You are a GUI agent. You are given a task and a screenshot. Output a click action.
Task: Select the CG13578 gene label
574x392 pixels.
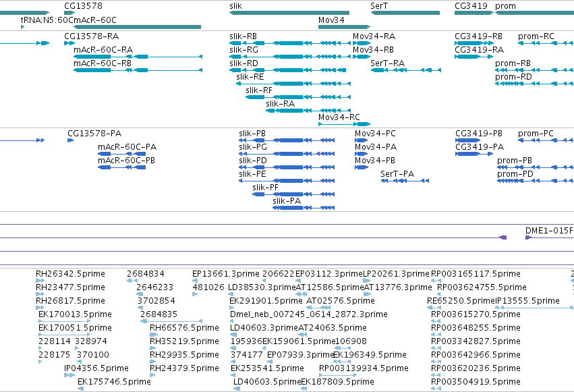click(x=83, y=6)
